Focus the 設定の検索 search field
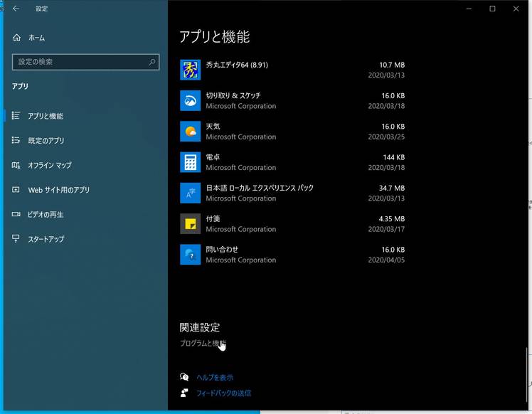This screenshot has width=532, height=414. (x=85, y=62)
